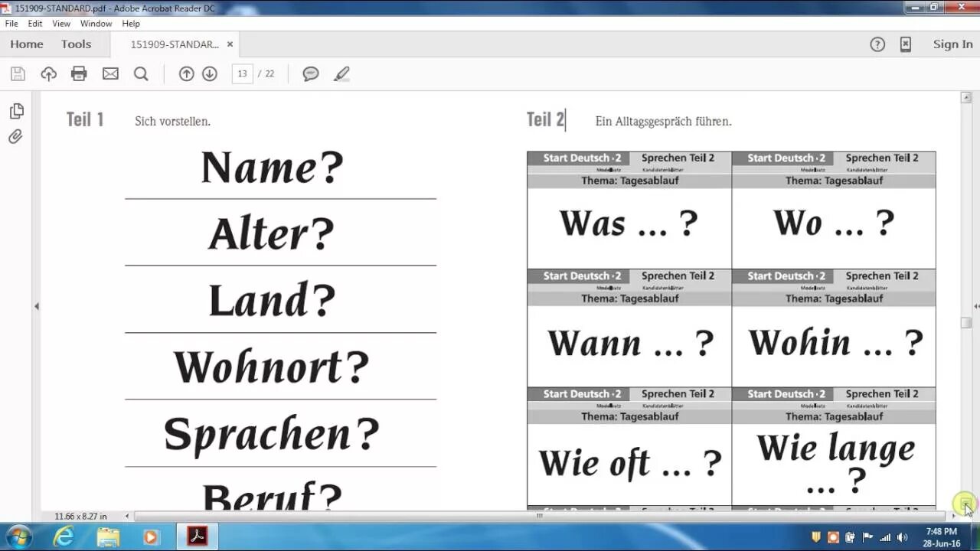Open the Window menu
Screen dimensions: 980x551
pos(96,24)
